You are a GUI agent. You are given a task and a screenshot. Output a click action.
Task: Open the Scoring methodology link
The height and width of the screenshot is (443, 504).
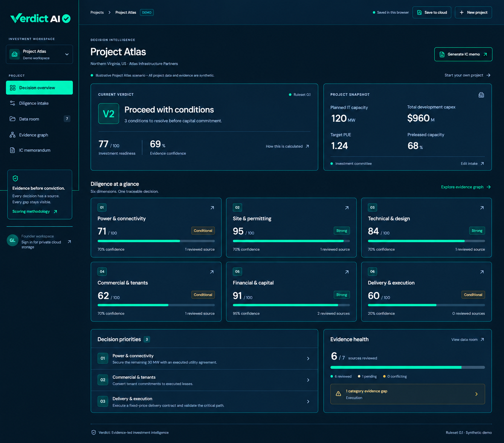[x=35, y=212]
